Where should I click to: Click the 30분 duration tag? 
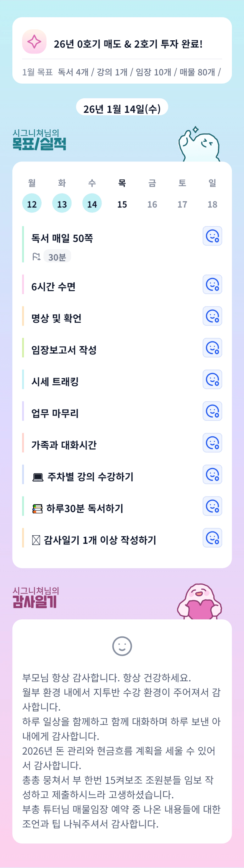(x=57, y=257)
